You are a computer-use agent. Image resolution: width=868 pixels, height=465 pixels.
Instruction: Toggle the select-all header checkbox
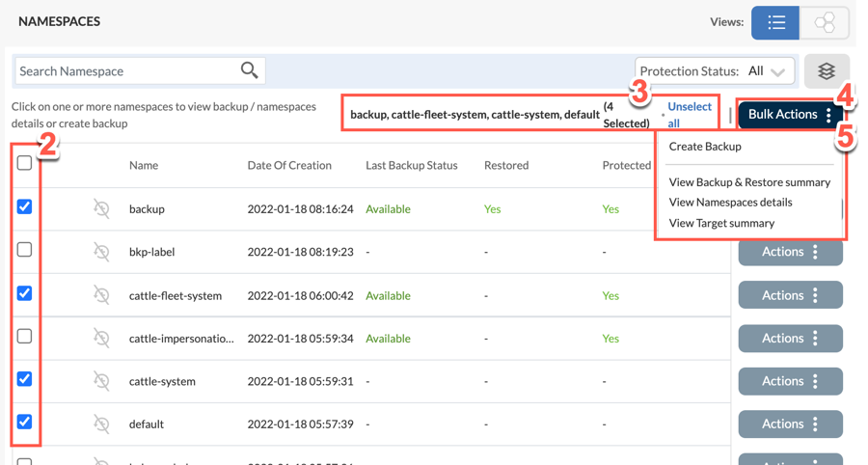(x=25, y=163)
